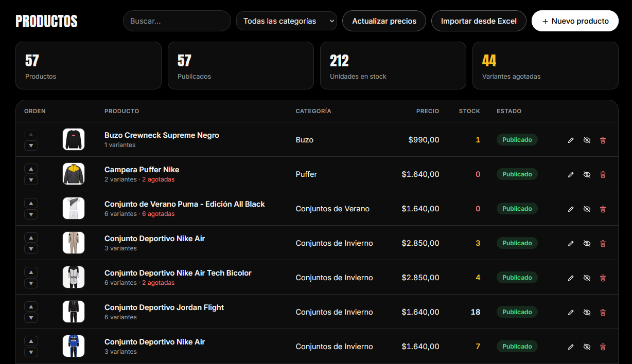The width and height of the screenshot is (632, 364).
Task: Click the Nike Air Tech Bicolor thumbnail
Action: [x=74, y=277]
